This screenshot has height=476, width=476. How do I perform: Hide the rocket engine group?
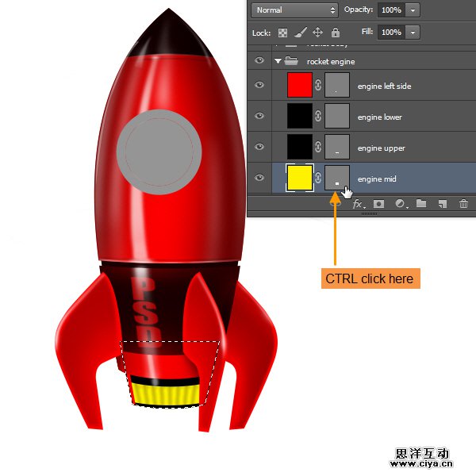259,60
